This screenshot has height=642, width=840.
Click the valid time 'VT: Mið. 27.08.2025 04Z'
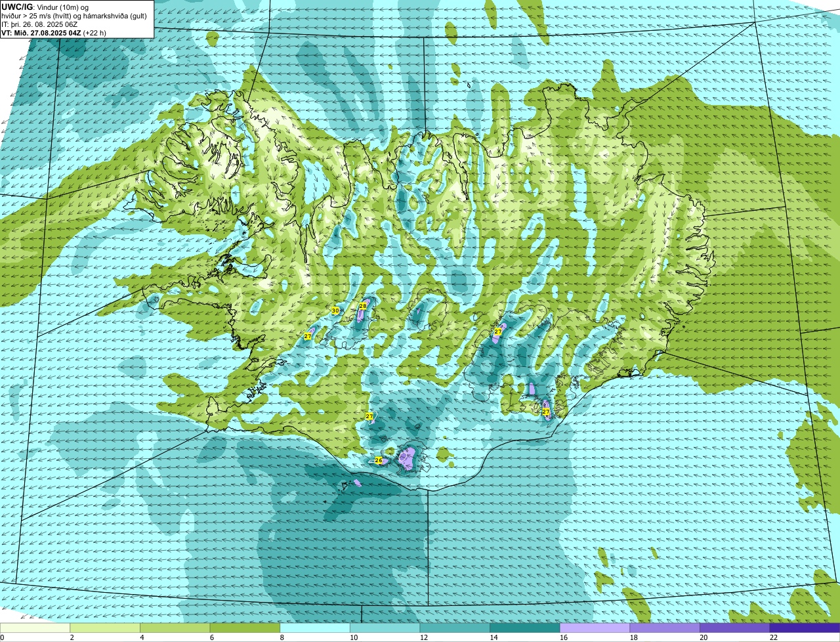[x=41, y=33]
